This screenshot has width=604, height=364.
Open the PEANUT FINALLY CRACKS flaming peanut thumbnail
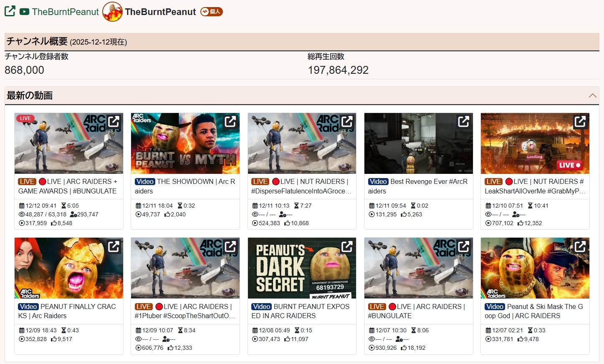pyautogui.click(x=69, y=268)
